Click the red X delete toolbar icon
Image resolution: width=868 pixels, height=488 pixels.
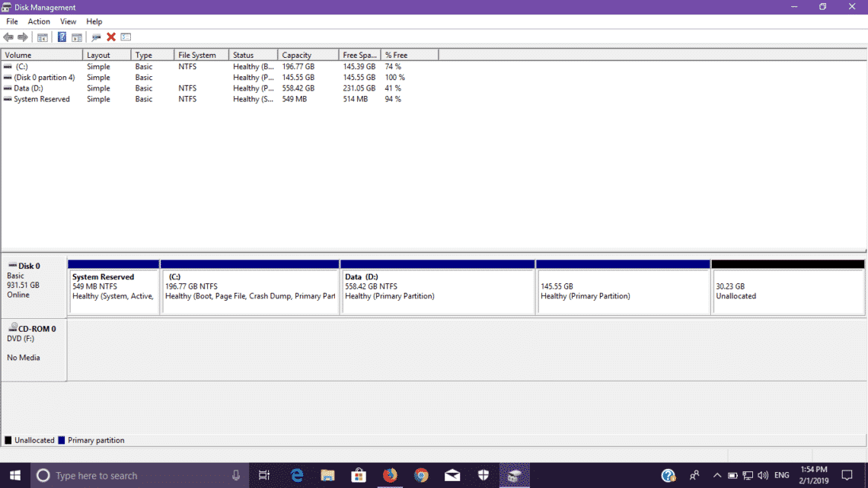(x=111, y=37)
